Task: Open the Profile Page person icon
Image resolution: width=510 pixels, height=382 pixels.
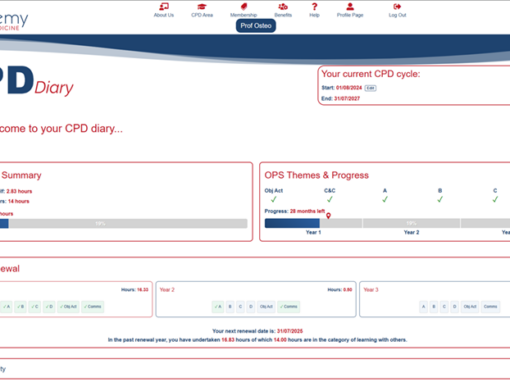Action: pos(350,7)
